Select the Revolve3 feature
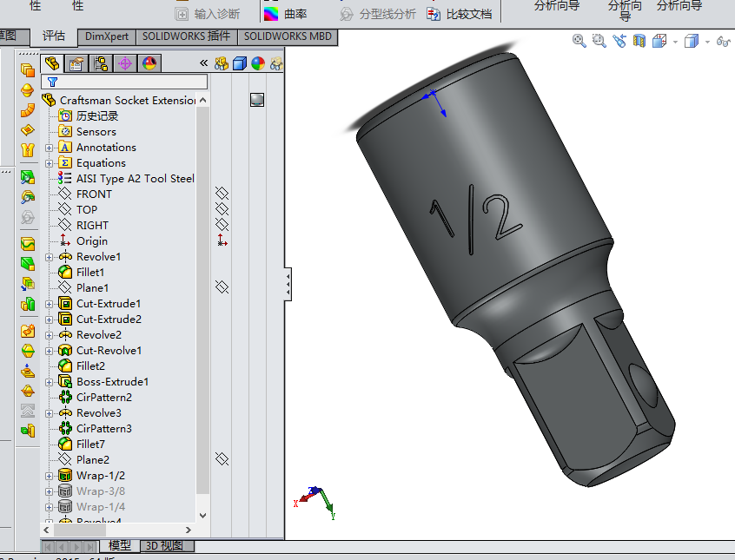Viewport: 735px width, 560px height. coord(99,413)
